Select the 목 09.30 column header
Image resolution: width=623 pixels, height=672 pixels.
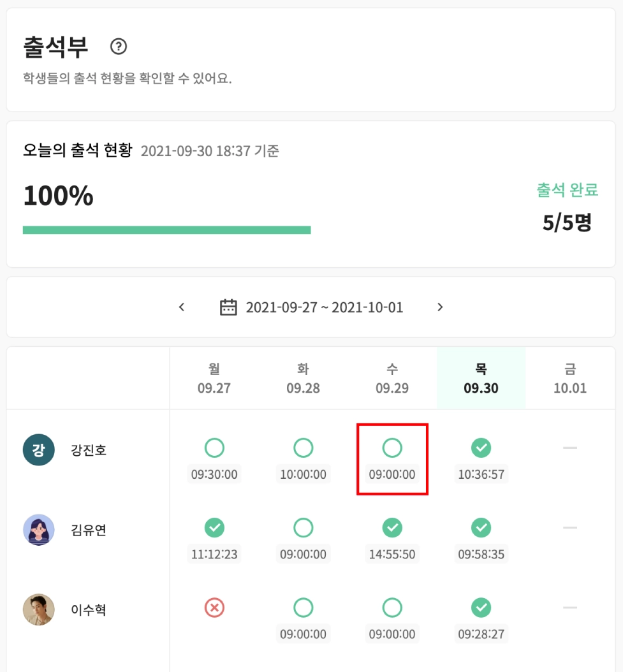point(481,378)
